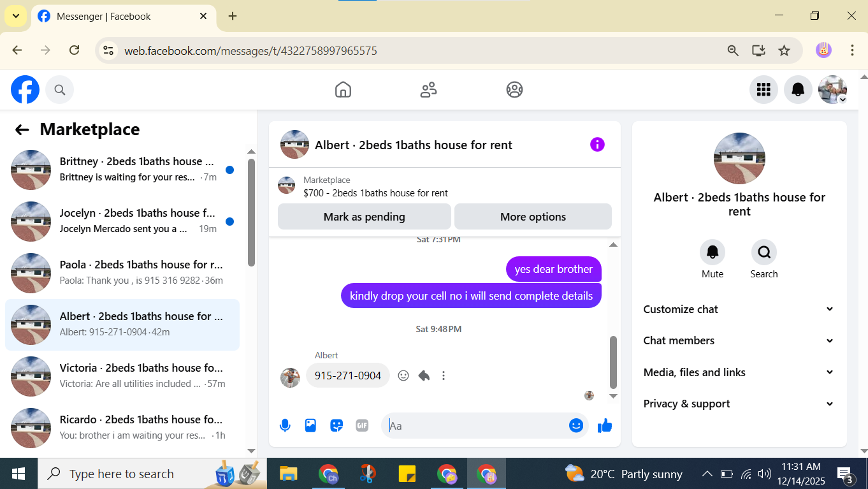Open Paola's house rental conversation
This screenshot has width=868, height=489.
(122, 273)
